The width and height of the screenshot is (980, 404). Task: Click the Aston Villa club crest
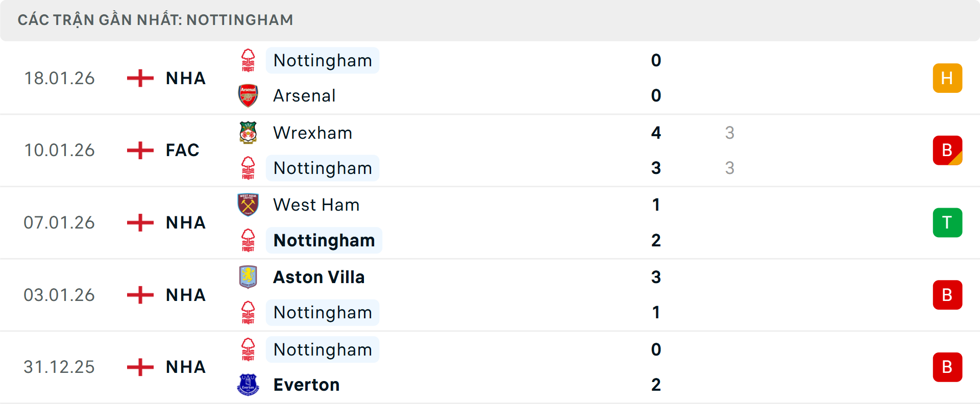click(x=248, y=277)
